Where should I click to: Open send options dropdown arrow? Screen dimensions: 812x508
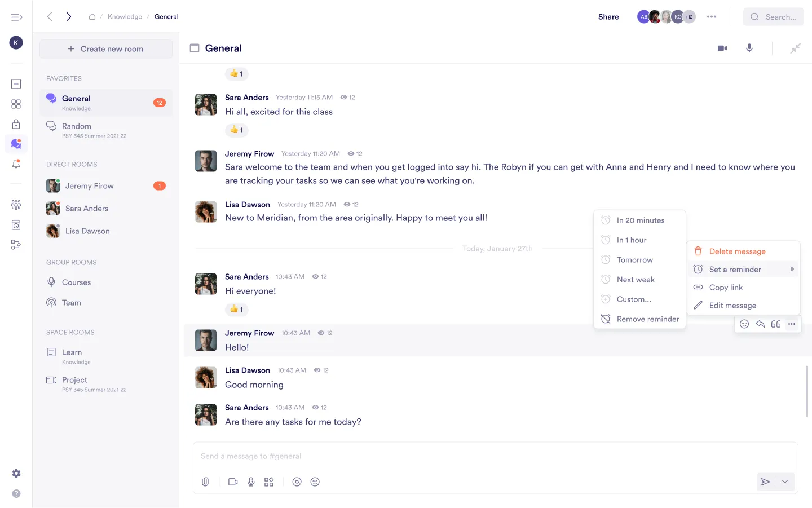tap(784, 482)
